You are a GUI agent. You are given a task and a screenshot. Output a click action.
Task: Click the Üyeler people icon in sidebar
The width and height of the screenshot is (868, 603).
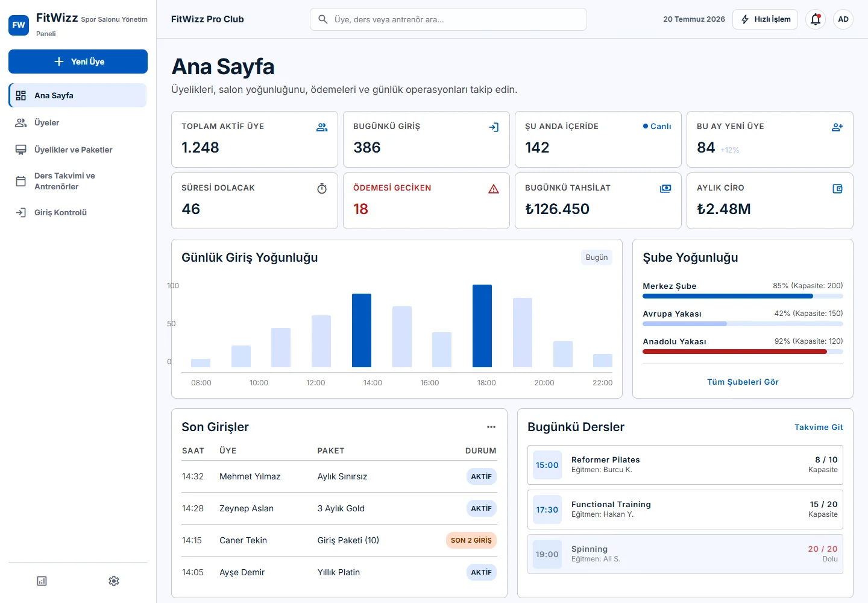coord(21,122)
